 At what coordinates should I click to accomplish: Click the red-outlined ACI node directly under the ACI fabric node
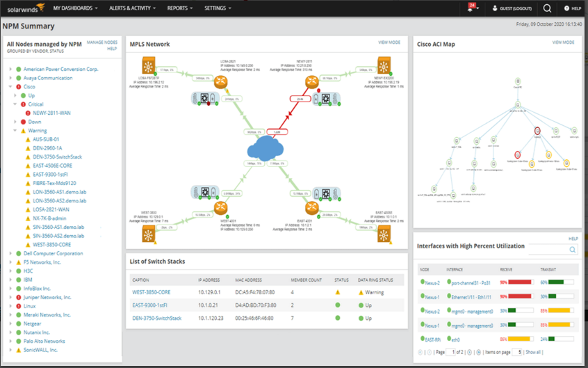click(x=537, y=131)
